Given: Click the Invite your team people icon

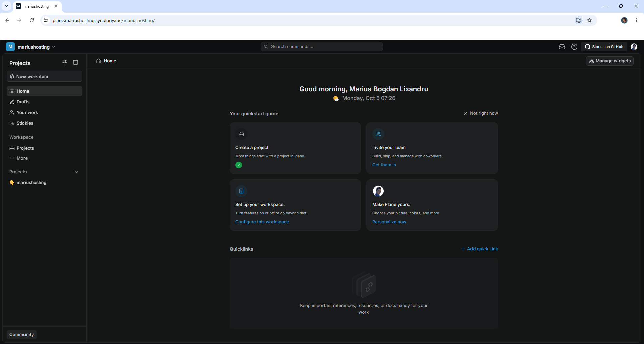Looking at the screenshot, I should [378, 134].
